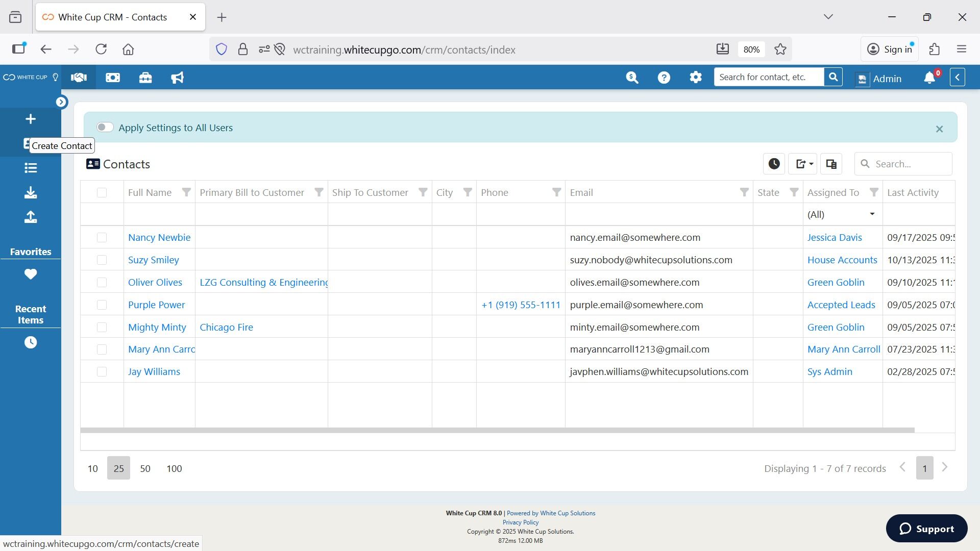Open the Privacy Policy link
The height and width of the screenshot is (551, 980).
(521, 522)
